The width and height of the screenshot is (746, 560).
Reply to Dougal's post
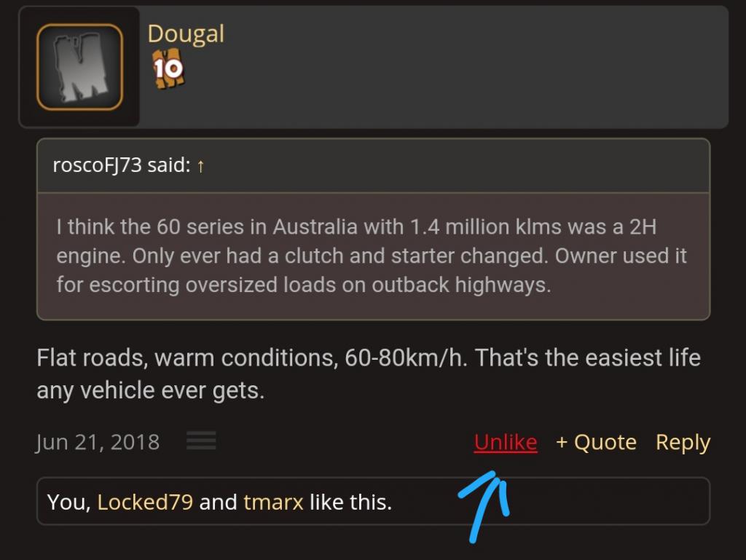(x=683, y=442)
